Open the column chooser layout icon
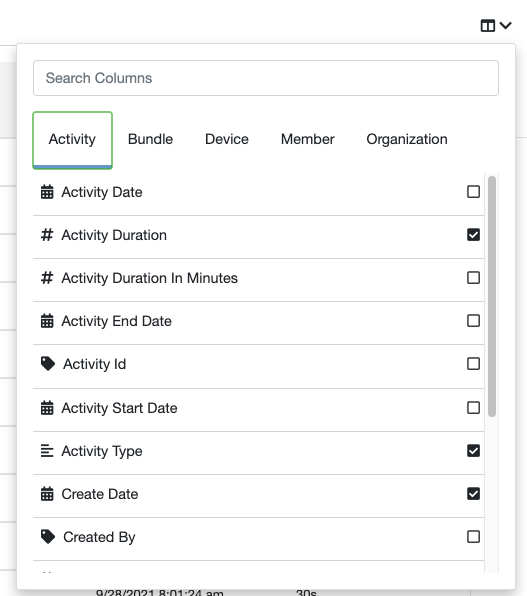The width and height of the screenshot is (527, 596). point(488,26)
